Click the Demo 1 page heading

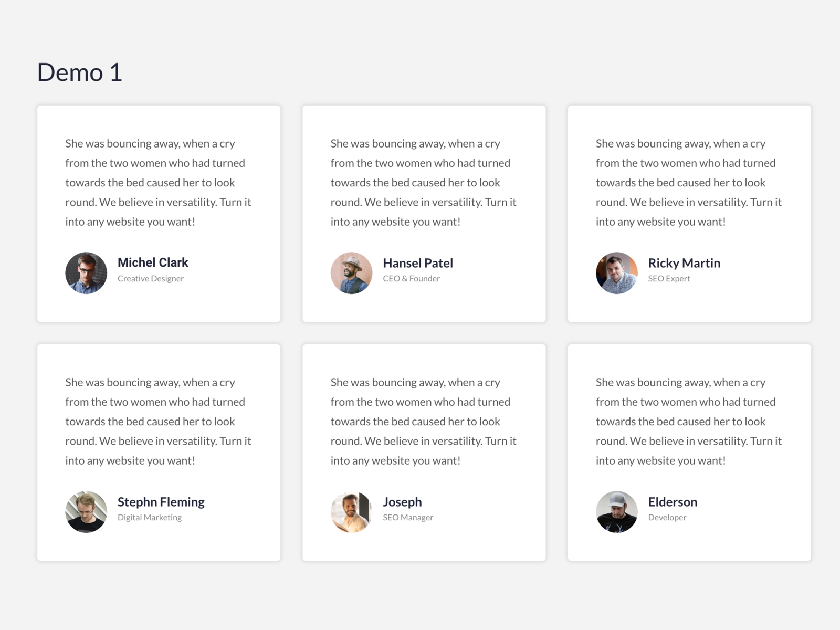click(x=80, y=72)
